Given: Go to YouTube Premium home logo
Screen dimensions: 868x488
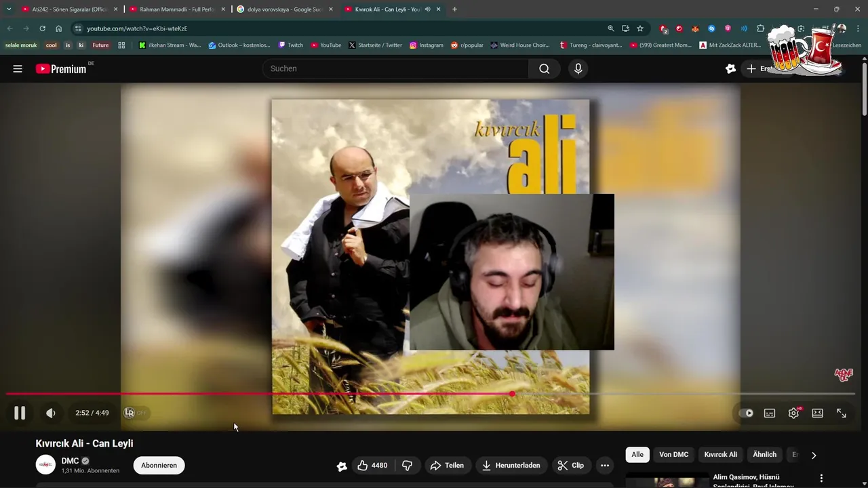Looking at the screenshot, I should click(x=61, y=68).
